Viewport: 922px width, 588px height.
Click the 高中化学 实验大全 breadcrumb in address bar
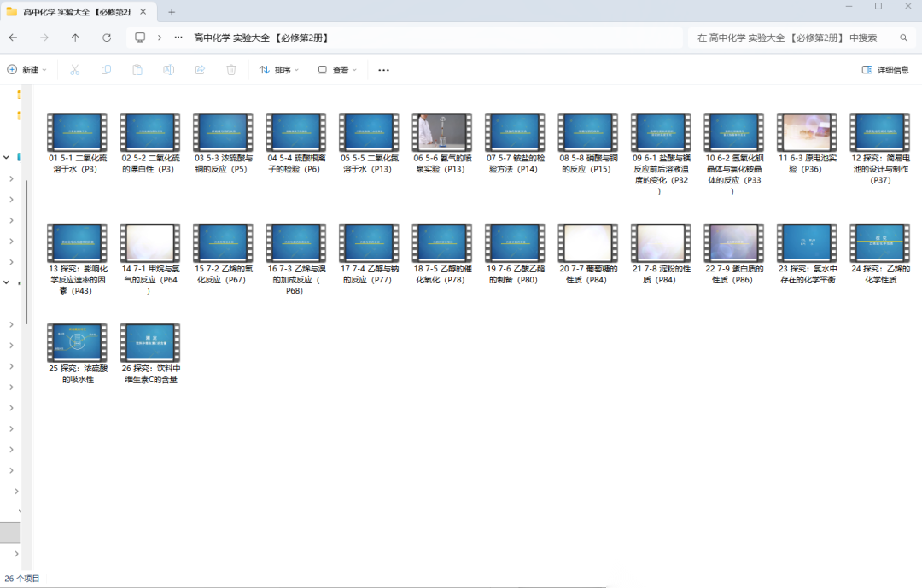(260, 38)
